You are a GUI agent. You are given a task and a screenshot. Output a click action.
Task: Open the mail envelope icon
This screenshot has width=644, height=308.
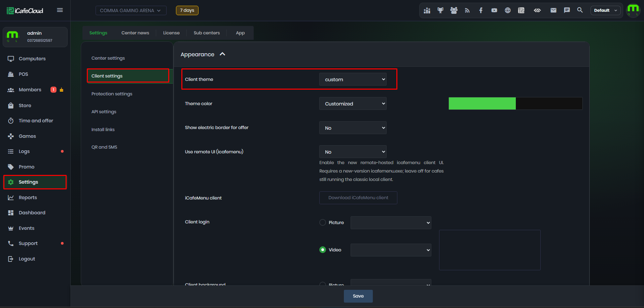553,10
